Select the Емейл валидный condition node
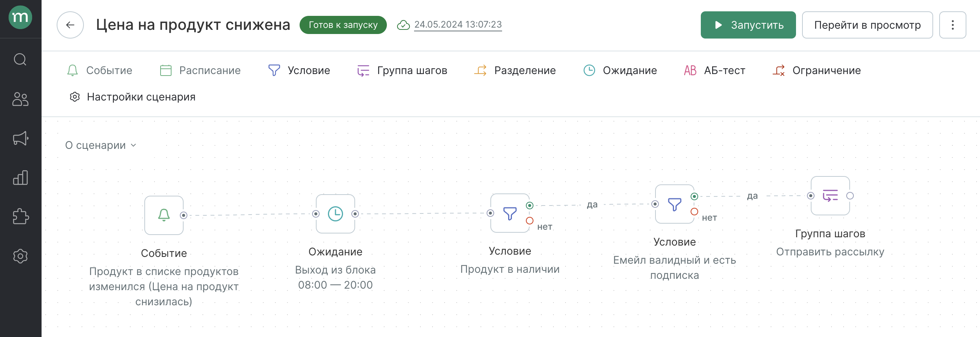The height and width of the screenshot is (337, 980). coord(674,204)
